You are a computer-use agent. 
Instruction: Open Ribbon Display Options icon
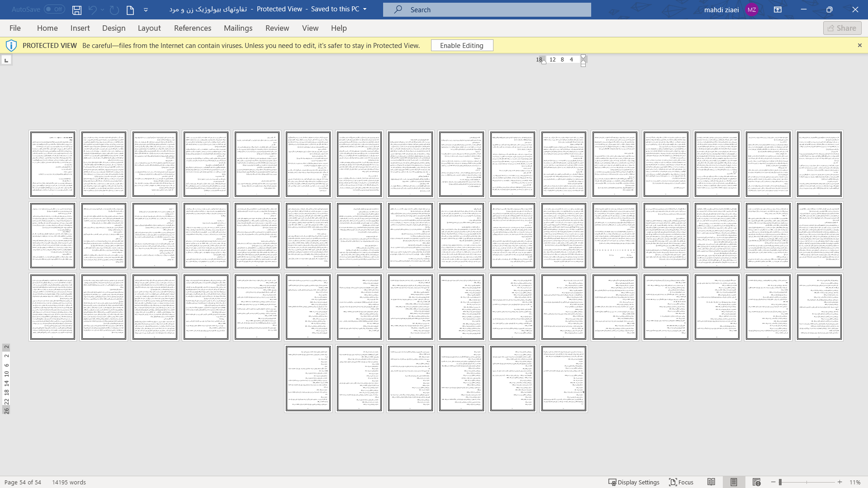(778, 9)
